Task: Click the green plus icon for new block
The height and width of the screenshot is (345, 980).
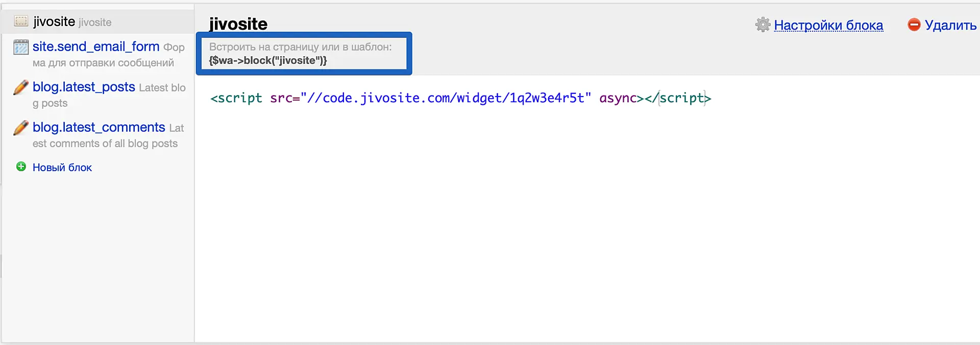Action: click(x=21, y=167)
